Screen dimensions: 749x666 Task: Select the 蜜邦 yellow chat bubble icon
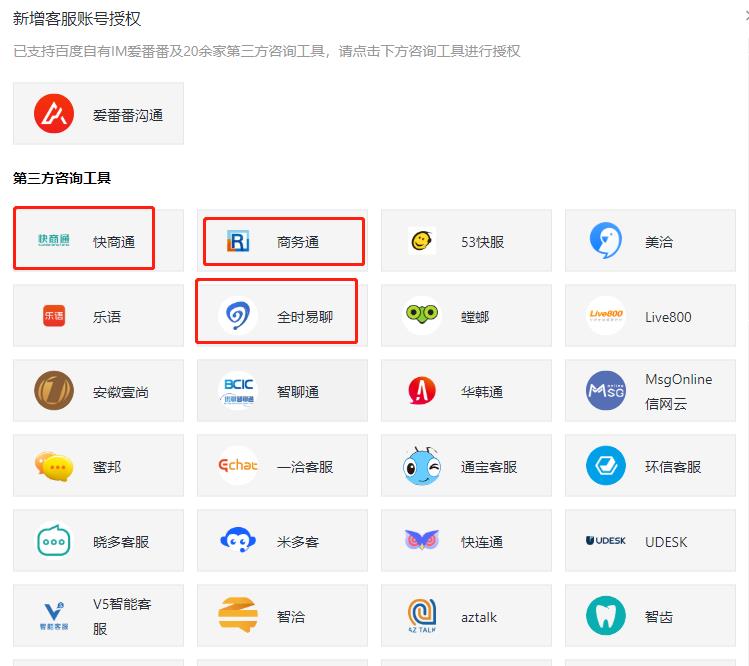click(x=54, y=465)
